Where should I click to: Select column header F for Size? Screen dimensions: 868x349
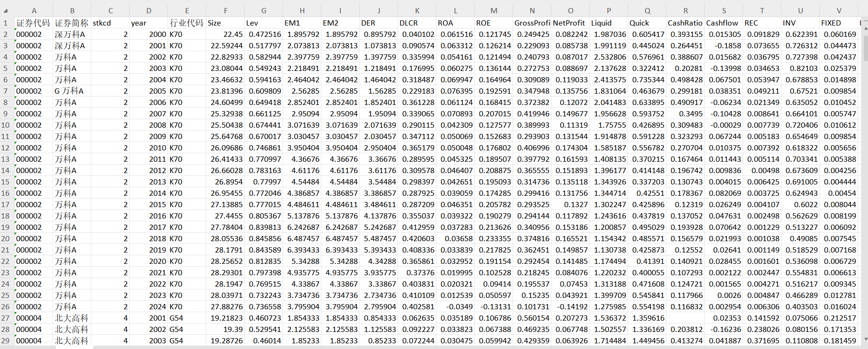[225, 10]
